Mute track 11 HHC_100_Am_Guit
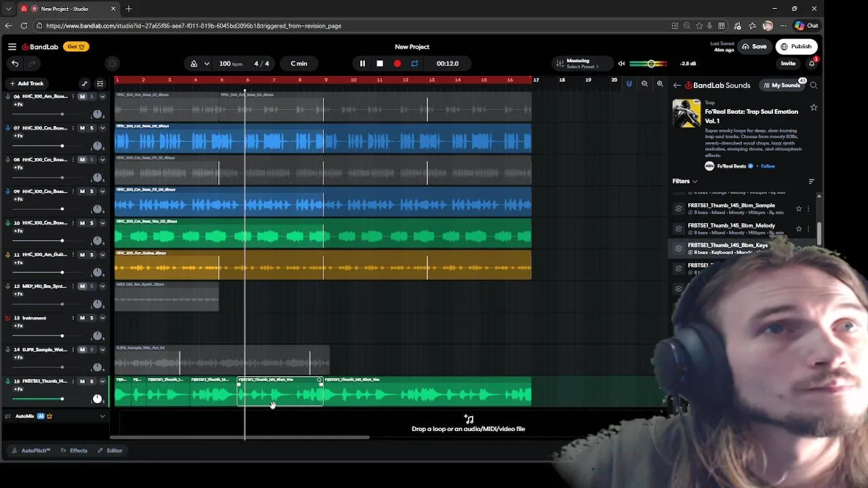 [x=82, y=255]
